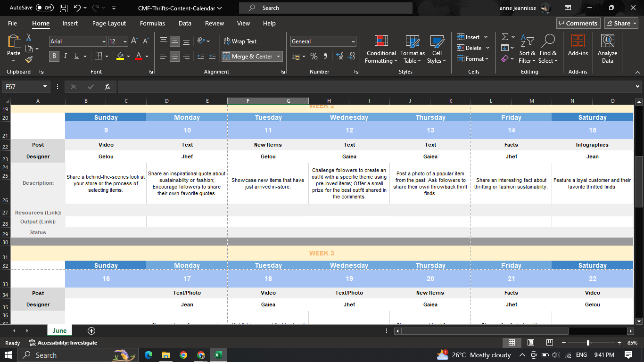Open the File menu

(12, 23)
